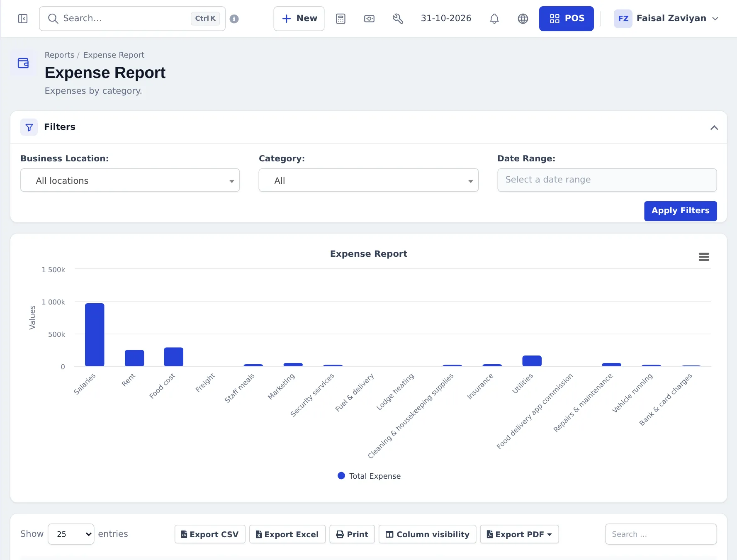Click the Salaries bar in chart
The width and height of the screenshot is (737, 560).
[x=95, y=335]
